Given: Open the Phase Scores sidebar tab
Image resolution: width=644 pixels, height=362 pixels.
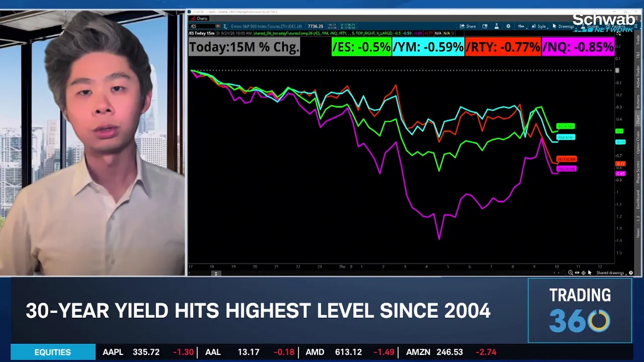Looking at the screenshot, I should pos(638,172).
